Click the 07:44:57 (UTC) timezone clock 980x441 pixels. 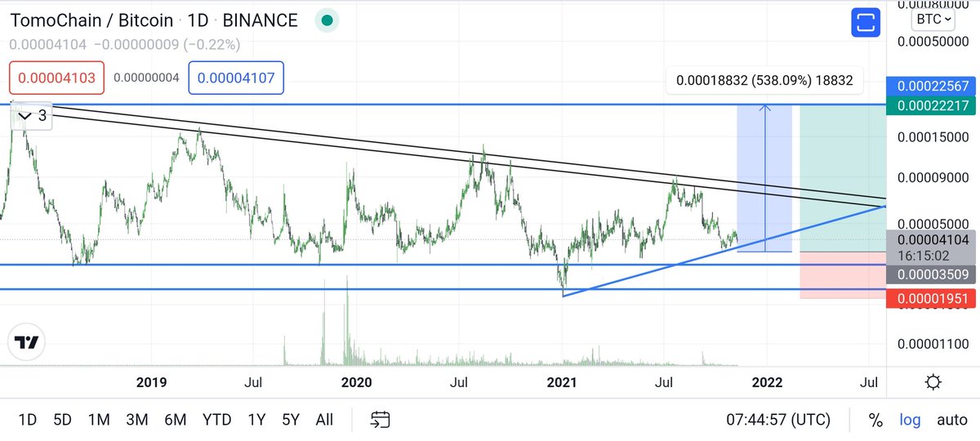778,420
